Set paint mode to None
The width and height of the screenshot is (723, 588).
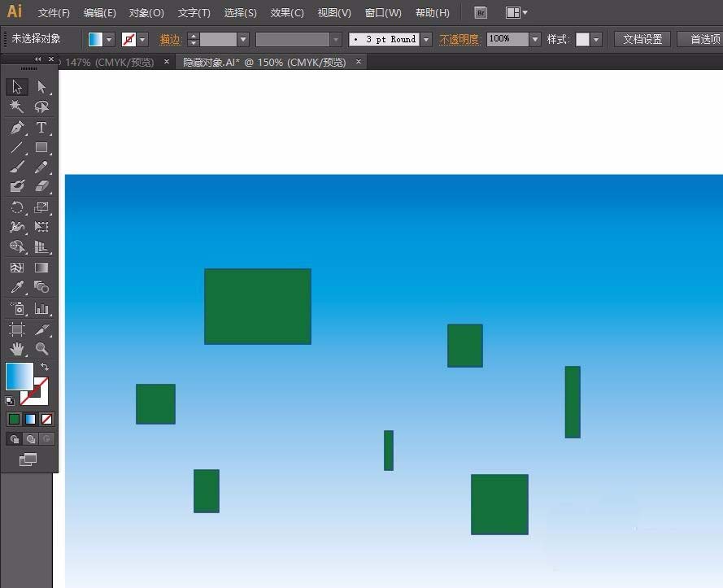[x=46, y=419]
